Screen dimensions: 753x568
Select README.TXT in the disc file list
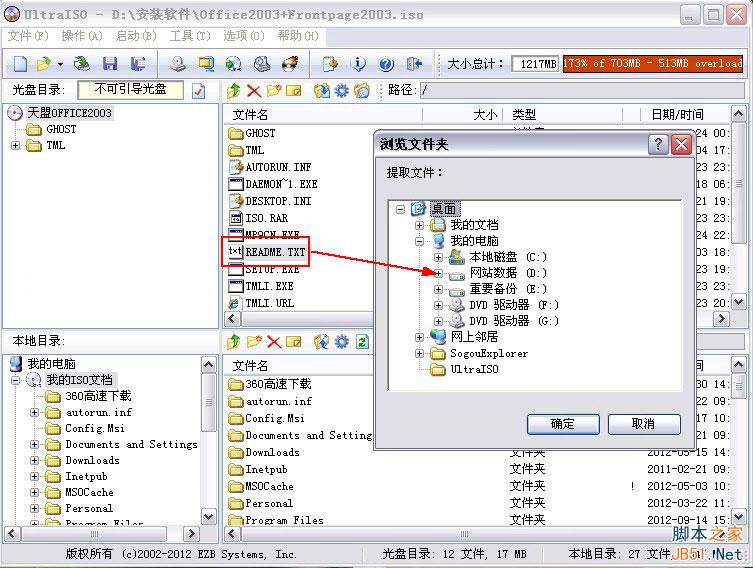click(x=275, y=252)
